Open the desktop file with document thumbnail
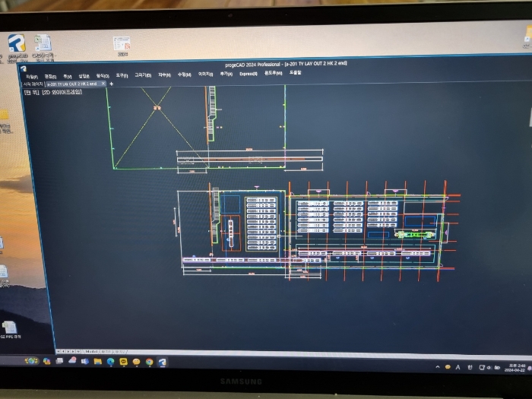The image size is (532, 399). [122, 46]
